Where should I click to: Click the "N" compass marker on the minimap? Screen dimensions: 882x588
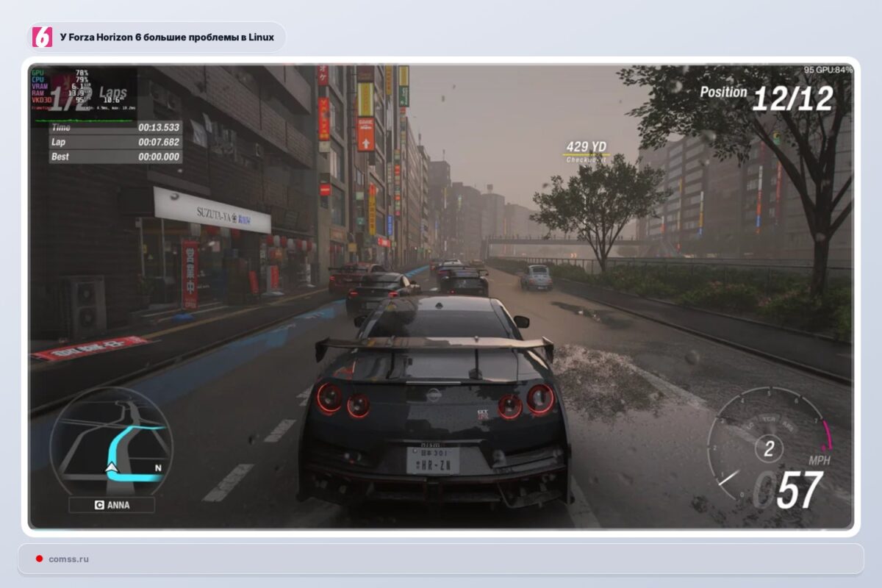(157, 467)
